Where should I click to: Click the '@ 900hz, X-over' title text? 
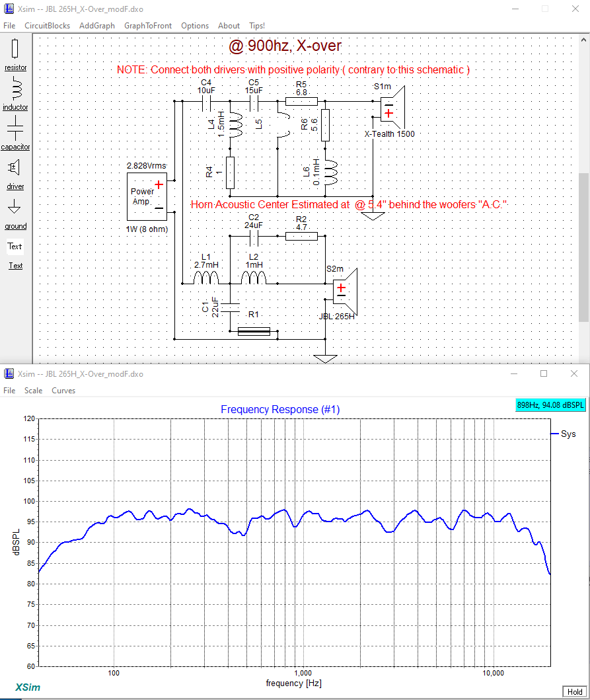tap(285, 46)
